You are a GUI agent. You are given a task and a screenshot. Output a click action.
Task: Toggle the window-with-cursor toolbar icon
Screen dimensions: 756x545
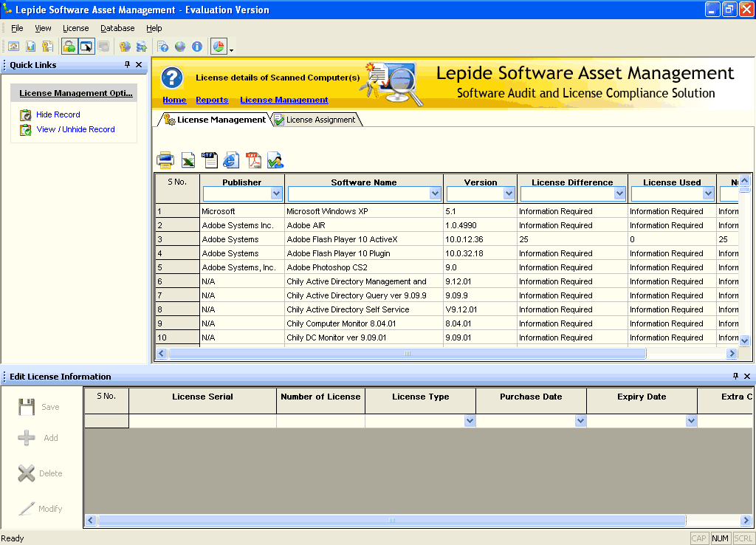pyautogui.click(x=86, y=47)
